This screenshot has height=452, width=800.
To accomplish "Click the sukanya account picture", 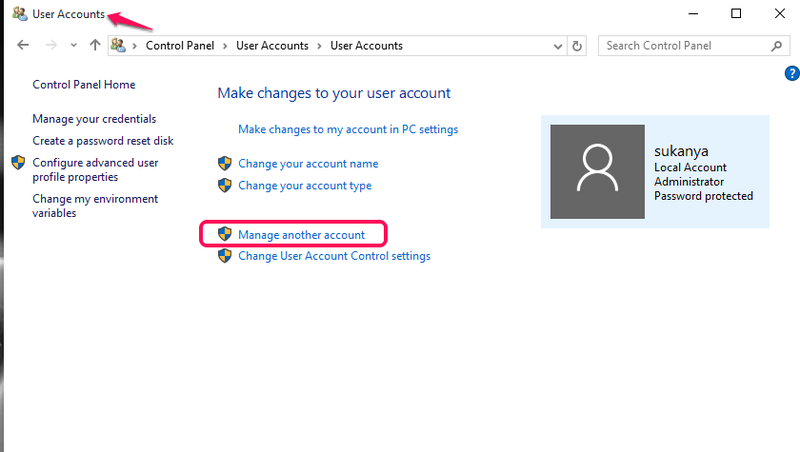I will [597, 172].
